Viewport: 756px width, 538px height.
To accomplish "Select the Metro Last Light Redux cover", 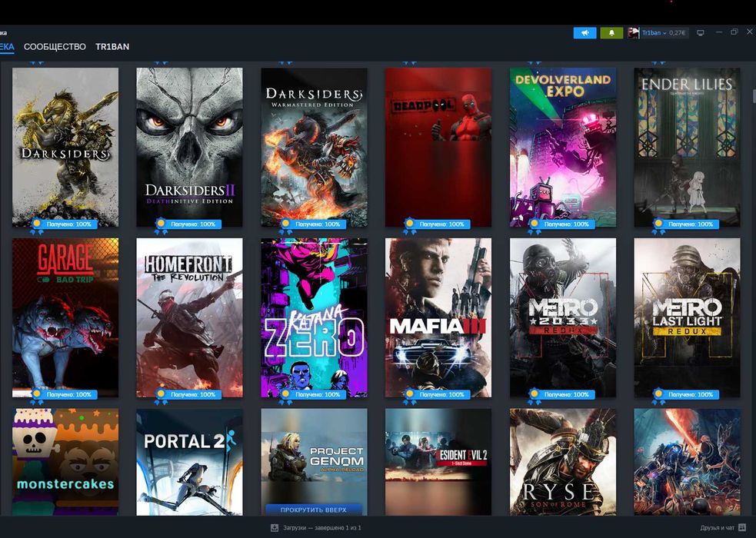I will click(x=687, y=317).
